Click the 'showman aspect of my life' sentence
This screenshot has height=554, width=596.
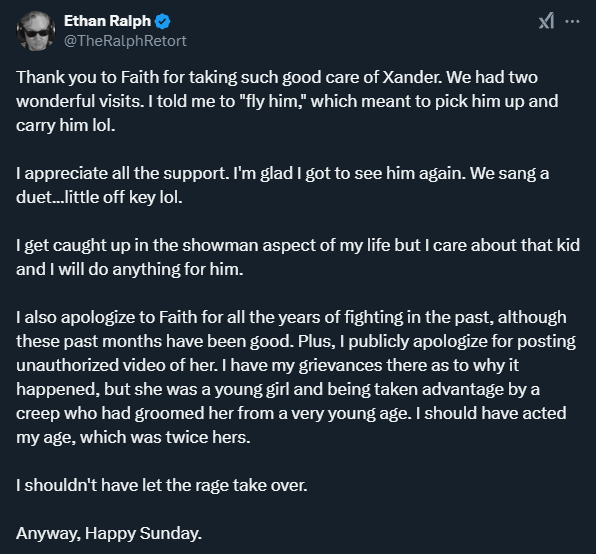click(x=298, y=257)
